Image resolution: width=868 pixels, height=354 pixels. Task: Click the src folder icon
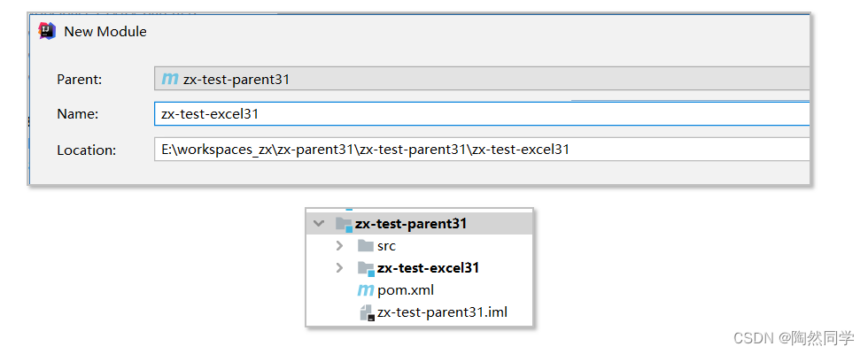[x=365, y=246]
